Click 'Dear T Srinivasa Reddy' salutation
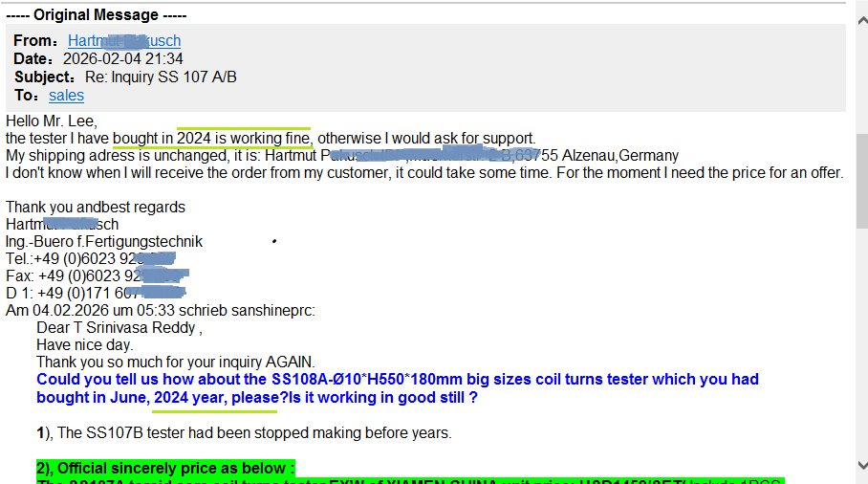The height and width of the screenshot is (484, 868). [119, 328]
